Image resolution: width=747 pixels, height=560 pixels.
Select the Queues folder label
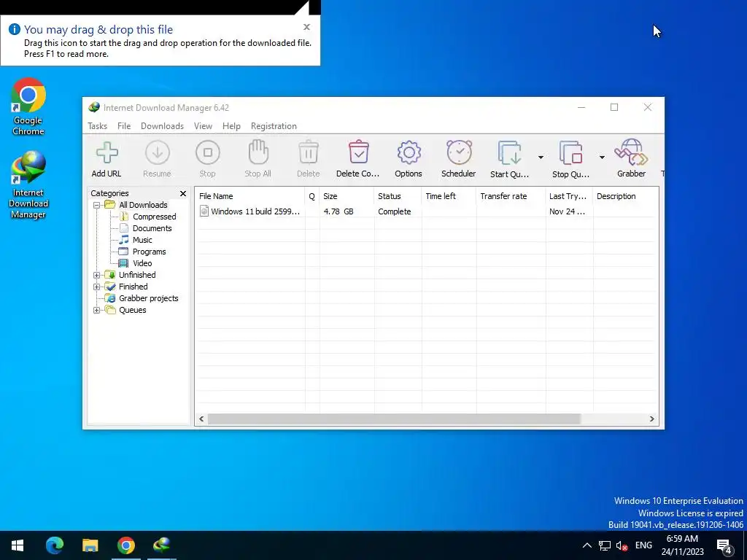tap(133, 310)
